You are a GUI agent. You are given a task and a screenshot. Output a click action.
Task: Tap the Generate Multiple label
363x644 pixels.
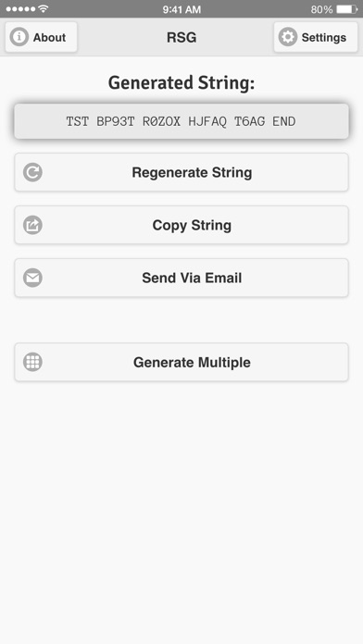[192, 363]
